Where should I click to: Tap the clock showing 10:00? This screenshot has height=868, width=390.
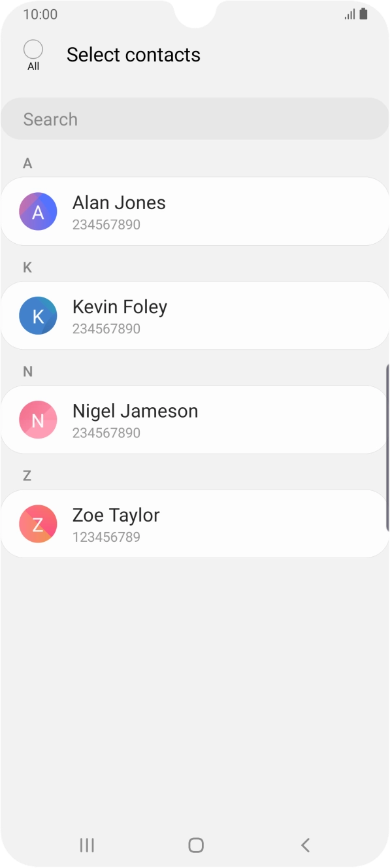pos(41,14)
